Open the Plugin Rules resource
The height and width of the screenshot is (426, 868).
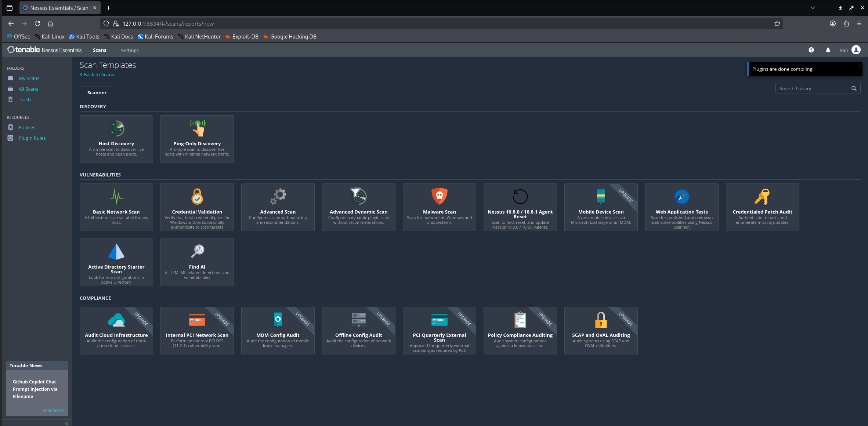click(x=32, y=138)
